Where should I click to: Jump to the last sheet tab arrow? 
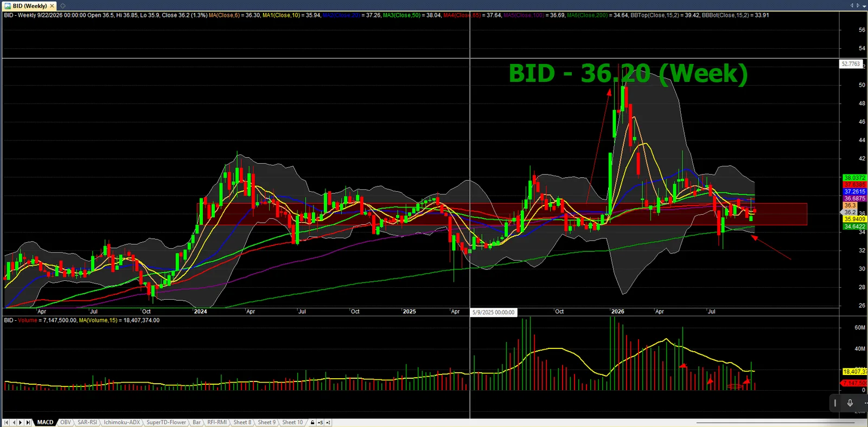pyautogui.click(x=28, y=423)
